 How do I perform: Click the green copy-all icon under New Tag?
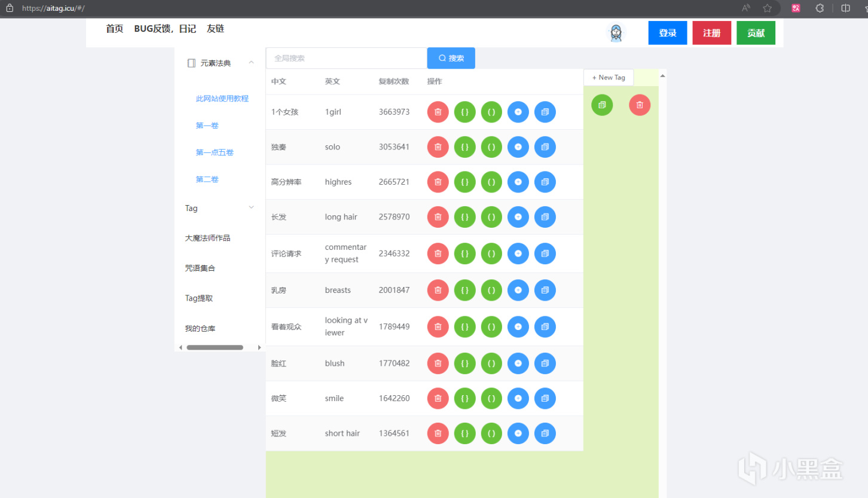click(x=602, y=105)
